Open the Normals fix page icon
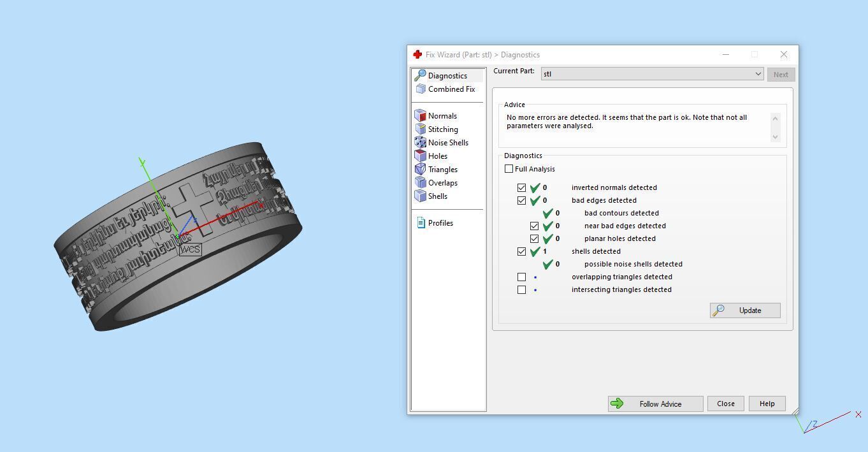Image resolution: width=868 pixels, height=452 pixels. tap(420, 116)
